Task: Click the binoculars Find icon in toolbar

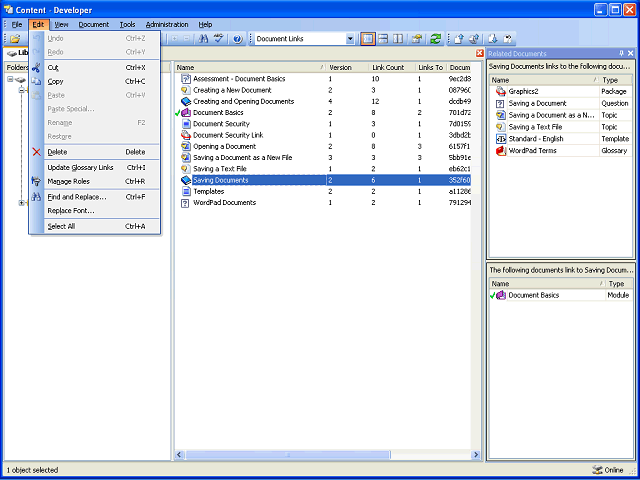Action: [203, 39]
